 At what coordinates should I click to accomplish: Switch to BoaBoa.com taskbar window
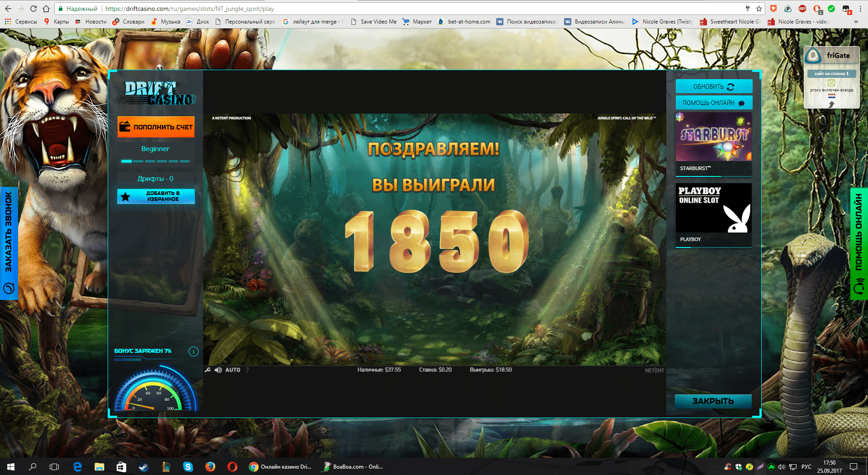(353, 466)
